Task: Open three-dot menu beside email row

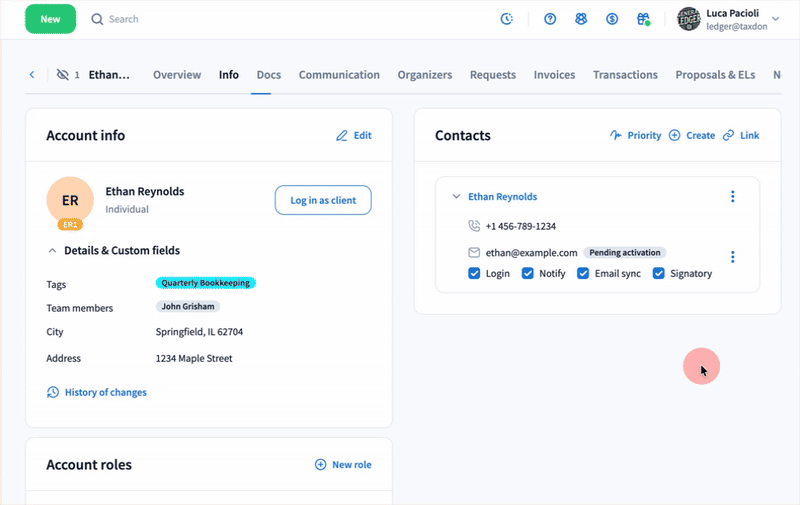Action: (x=733, y=257)
